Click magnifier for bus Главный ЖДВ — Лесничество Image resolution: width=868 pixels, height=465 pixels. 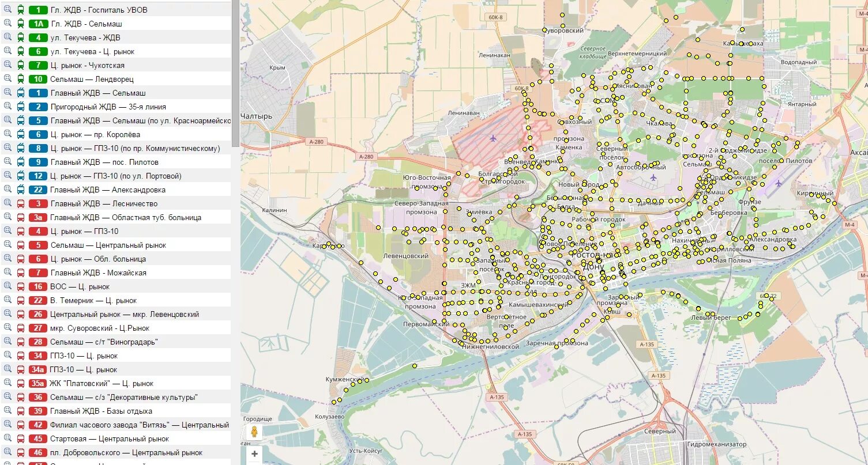(8, 203)
